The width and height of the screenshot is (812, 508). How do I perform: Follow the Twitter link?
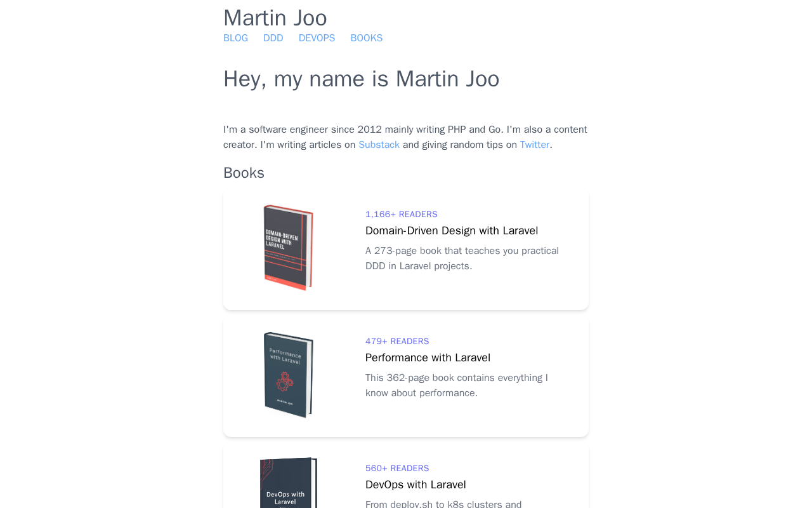tap(535, 145)
